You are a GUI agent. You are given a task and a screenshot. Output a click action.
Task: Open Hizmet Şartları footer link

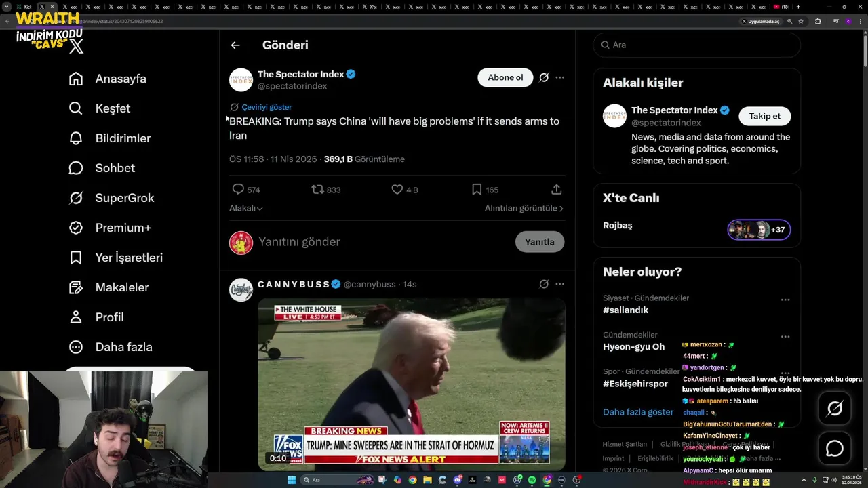click(x=625, y=445)
